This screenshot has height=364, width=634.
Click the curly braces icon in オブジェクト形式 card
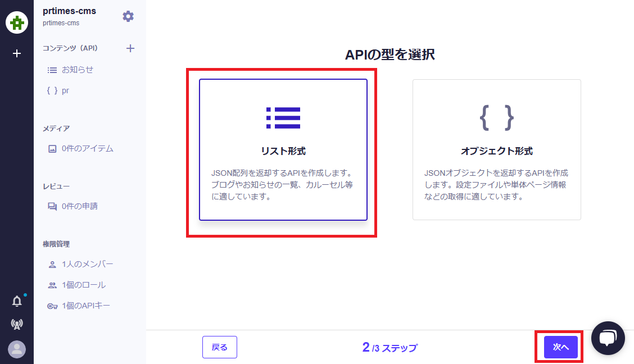pyautogui.click(x=496, y=118)
